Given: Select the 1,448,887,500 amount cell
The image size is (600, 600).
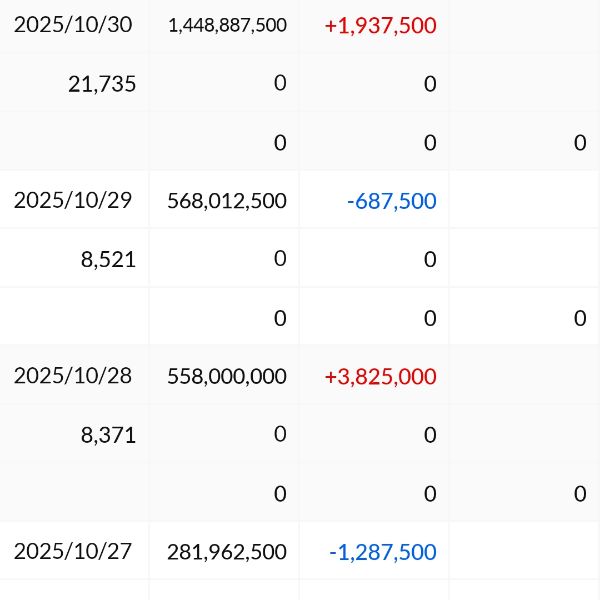Looking at the screenshot, I should pos(227,26).
